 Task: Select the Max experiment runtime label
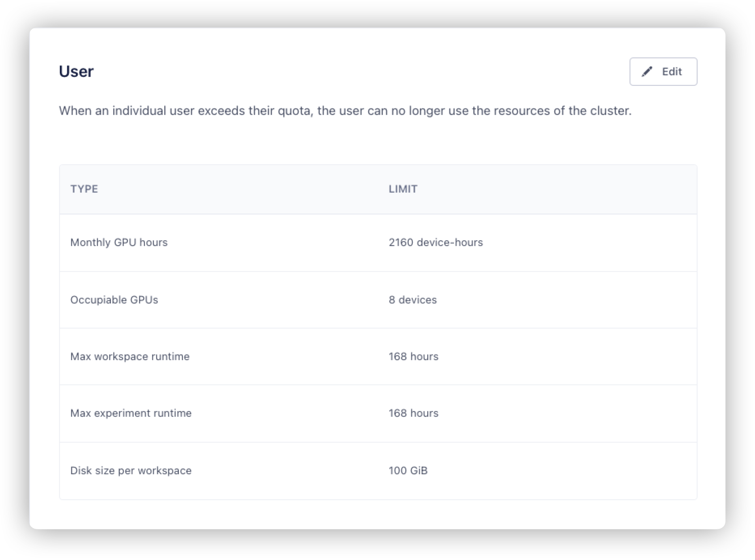[x=131, y=413]
